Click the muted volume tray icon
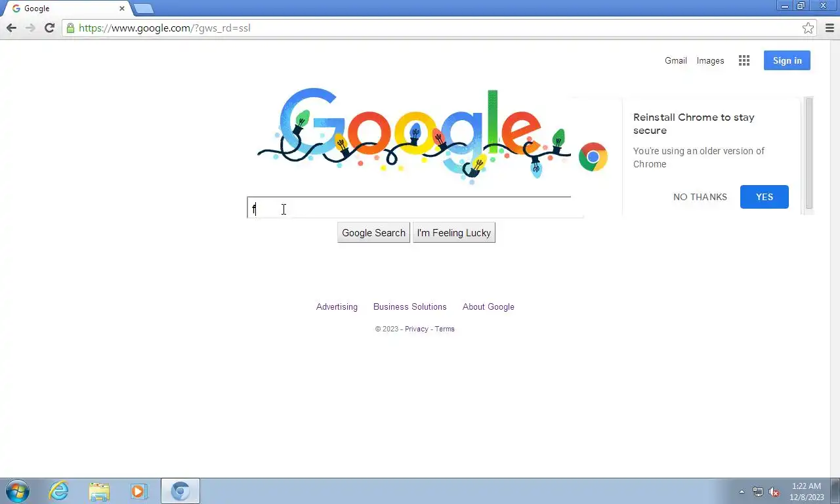This screenshot has height=504, width=840. point(774,492)
